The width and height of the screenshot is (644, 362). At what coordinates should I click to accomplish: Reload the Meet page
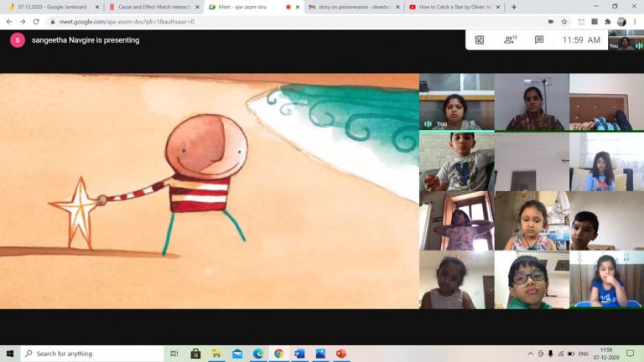click(36, 22)
